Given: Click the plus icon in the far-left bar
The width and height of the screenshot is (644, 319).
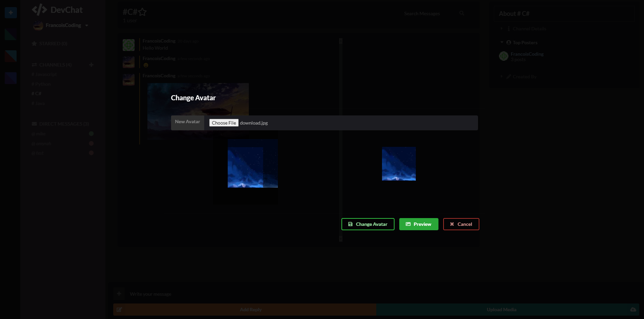Looking at the screenshot, I should pos(11,12).
